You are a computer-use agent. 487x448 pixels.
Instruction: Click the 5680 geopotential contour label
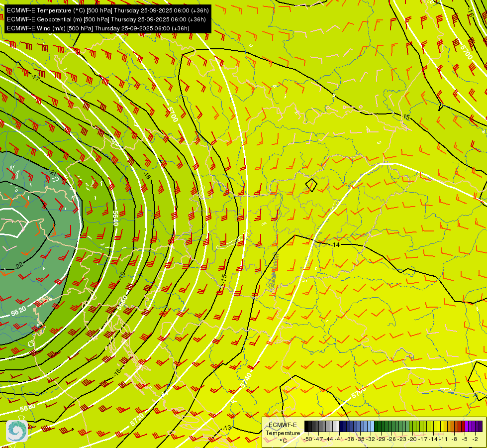27,407
